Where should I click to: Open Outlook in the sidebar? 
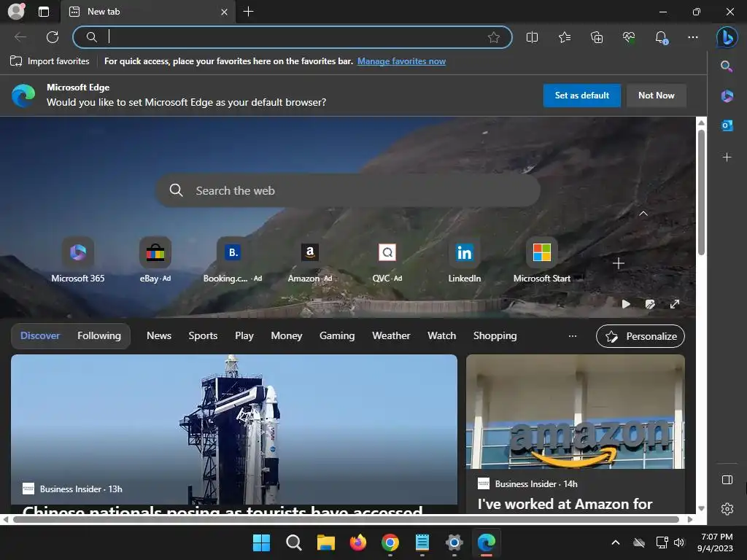click(x=727, y=125)
